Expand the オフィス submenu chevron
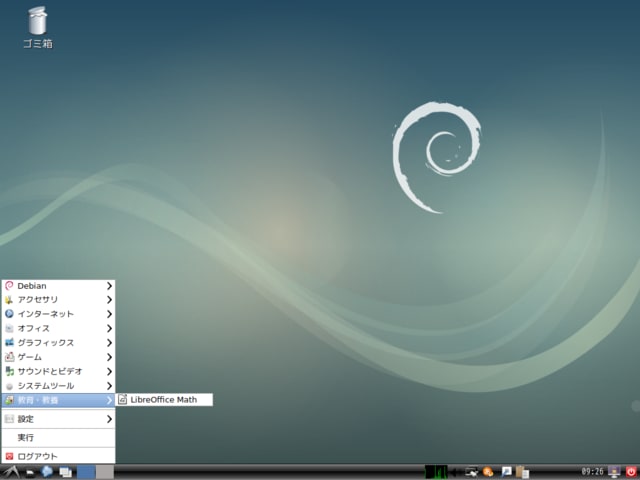640x480 pixels. coord(109,329)
